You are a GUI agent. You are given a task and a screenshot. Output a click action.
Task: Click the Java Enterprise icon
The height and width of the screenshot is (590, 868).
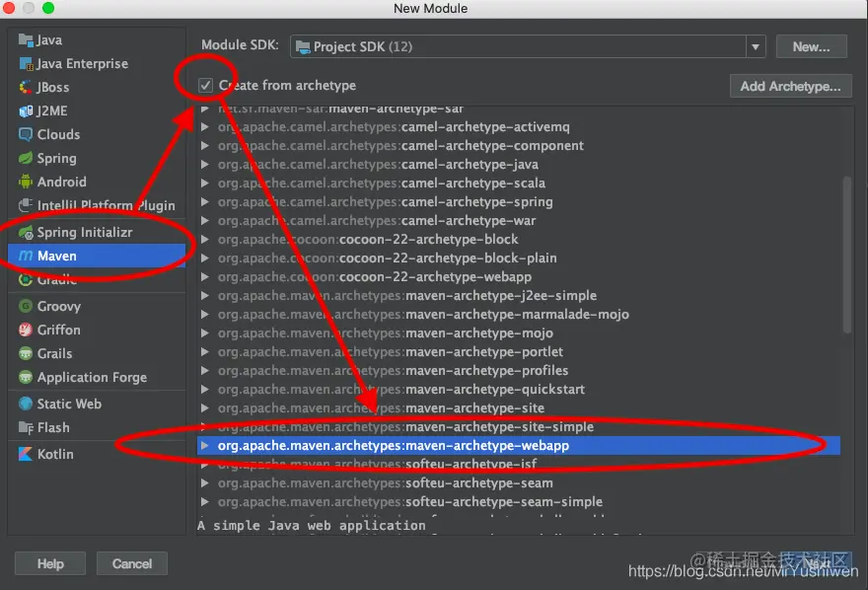(26, 64)
